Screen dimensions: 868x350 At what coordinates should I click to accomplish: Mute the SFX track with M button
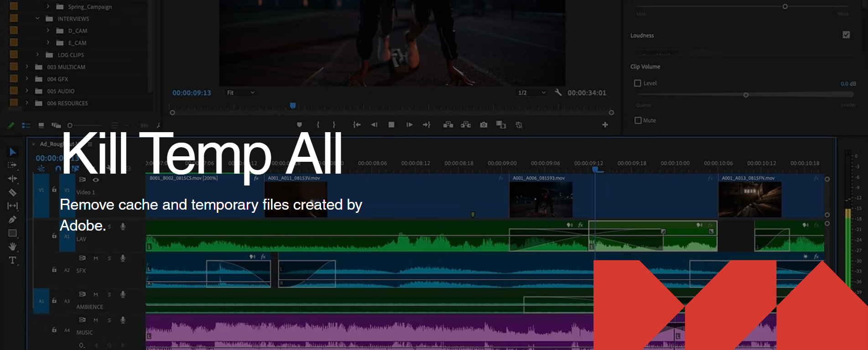96,258
